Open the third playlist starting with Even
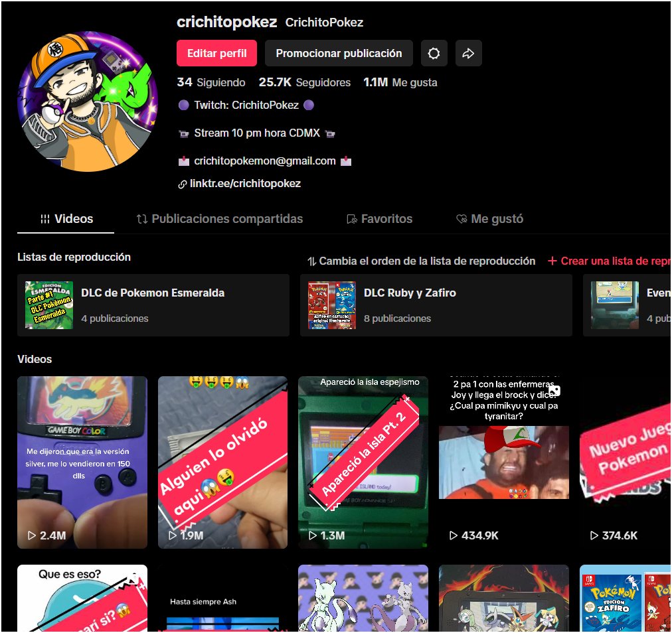Viewport: 672px width, 633px height. tap(627, 305)
